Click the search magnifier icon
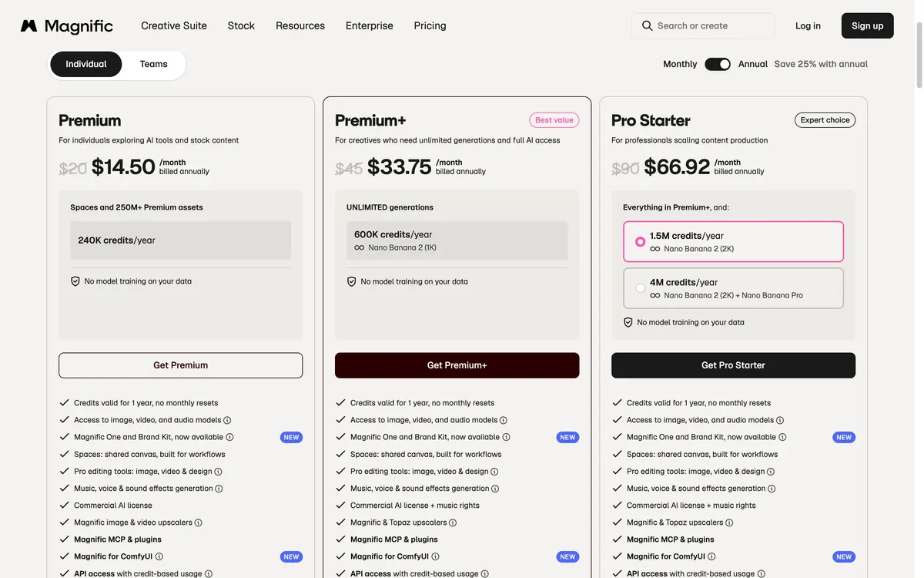The height and width of the screenshot is (578, 924). click(647, 25)
